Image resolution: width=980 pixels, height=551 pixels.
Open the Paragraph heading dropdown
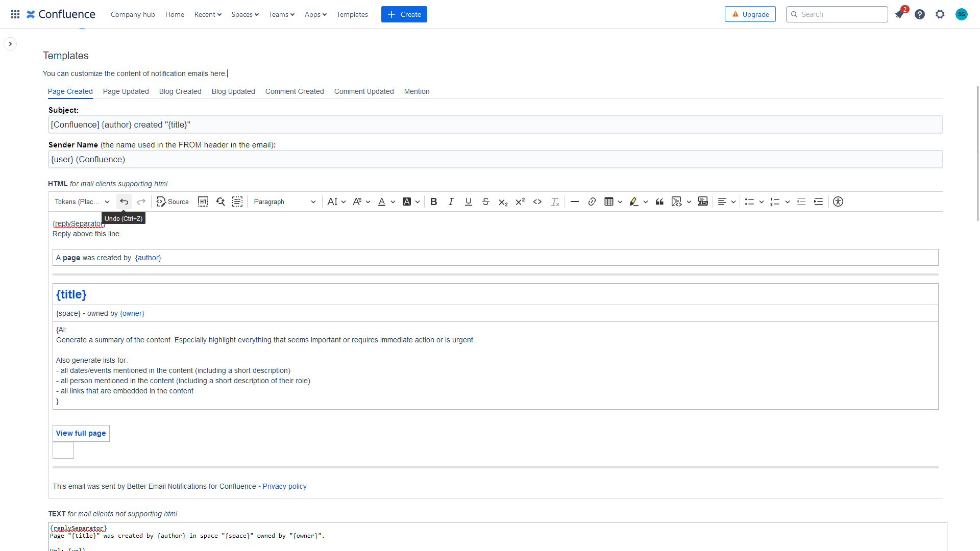(x=284, y=202)
